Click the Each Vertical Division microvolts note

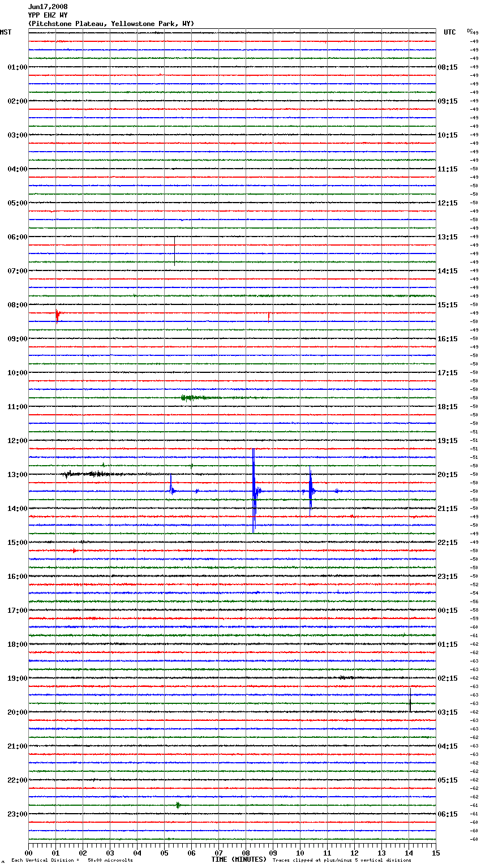[x=72, y=860]
